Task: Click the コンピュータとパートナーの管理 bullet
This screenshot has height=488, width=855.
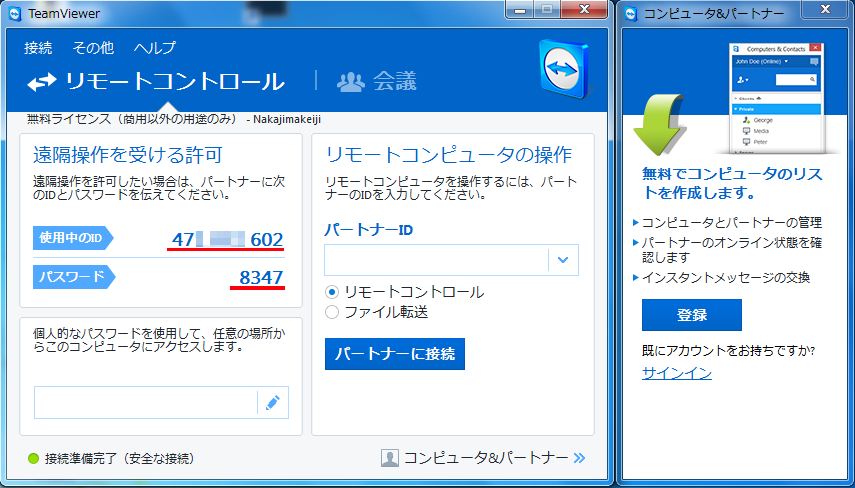Action: [731, 222]
